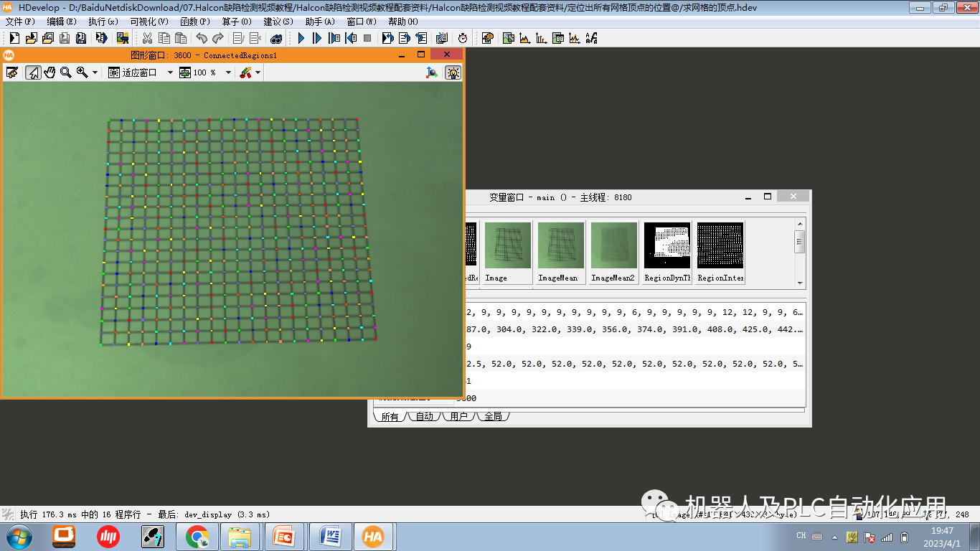Open the file explorer taskbar icon
Viewport: 980px width, 551px height.
pos(240,536)
